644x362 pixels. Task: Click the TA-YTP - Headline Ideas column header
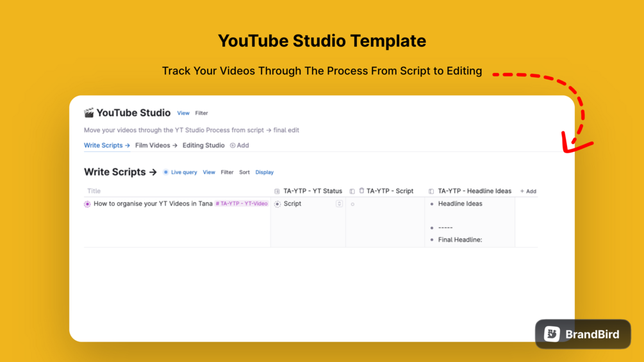[x=474, y=191]
